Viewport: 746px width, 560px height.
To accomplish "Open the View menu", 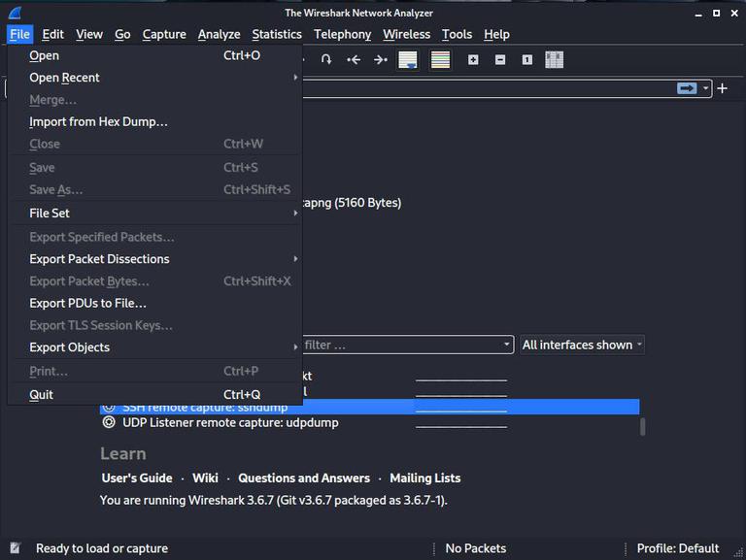I will click(x=89, y=34).
